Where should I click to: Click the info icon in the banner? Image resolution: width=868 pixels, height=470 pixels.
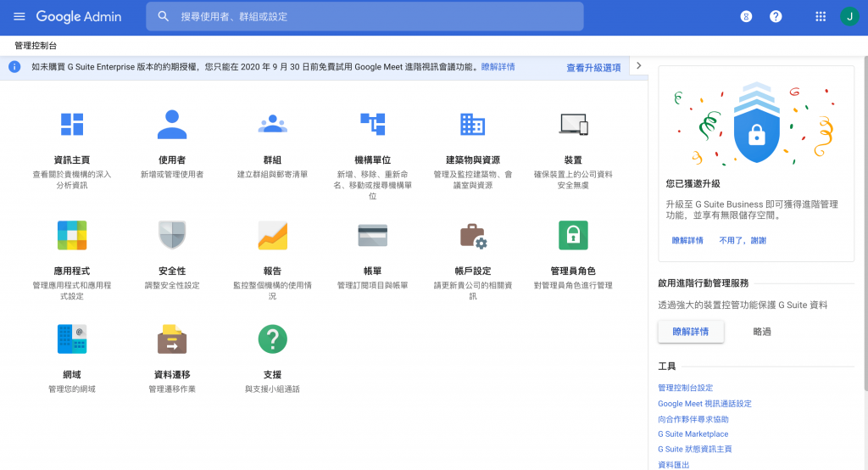pyautogui.click(x=14, y=67)
